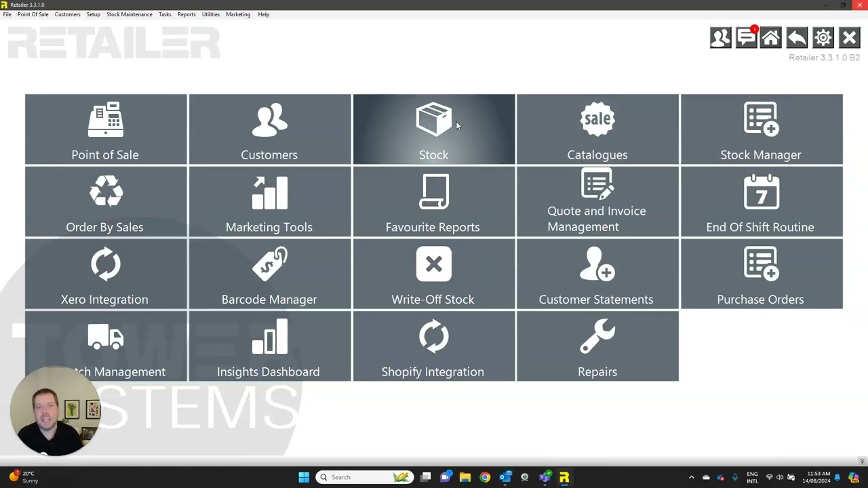Open the Order By Sales tile
Image resolution: width=868 pixels, height=488 pixels.
point(106,201)
